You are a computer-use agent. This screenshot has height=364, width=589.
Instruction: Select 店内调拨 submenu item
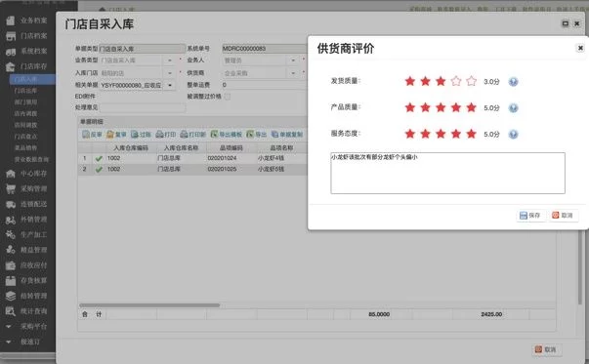tap(25, 114)
